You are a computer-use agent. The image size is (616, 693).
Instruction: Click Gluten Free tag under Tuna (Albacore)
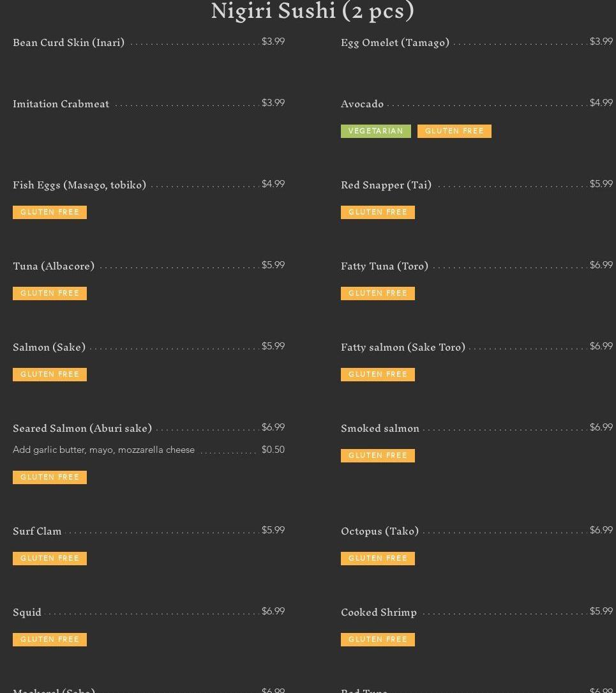pos(50,294)
